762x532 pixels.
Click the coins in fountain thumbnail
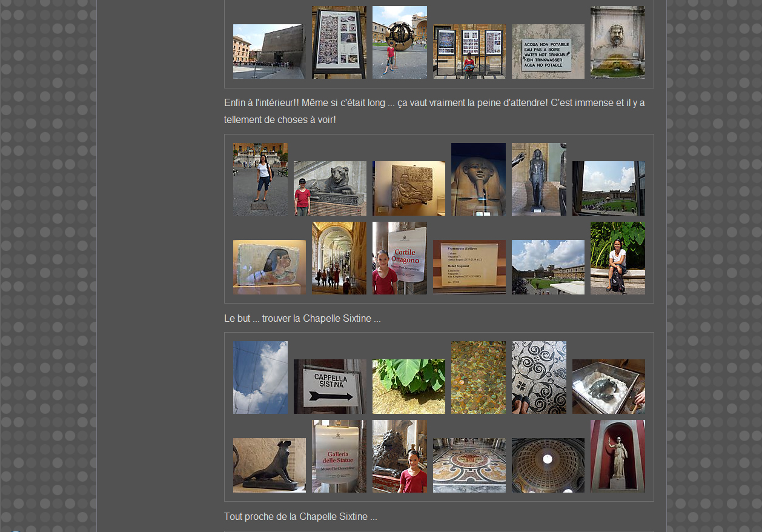tap(478, 377)
